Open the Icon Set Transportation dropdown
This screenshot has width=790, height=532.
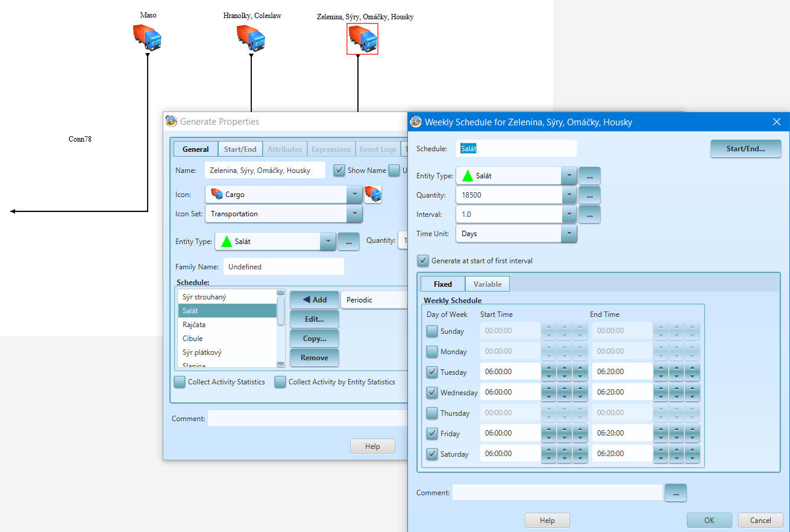(x=354, y=214)
